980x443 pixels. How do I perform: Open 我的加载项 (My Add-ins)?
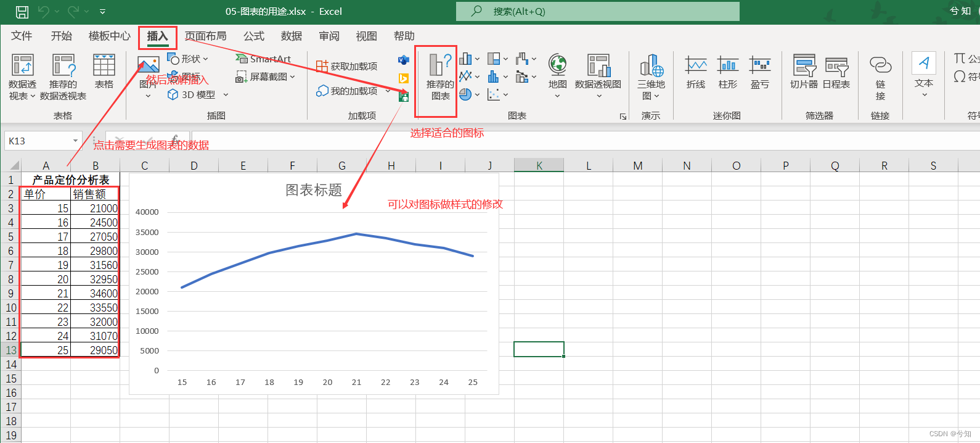tap(346, 91)
